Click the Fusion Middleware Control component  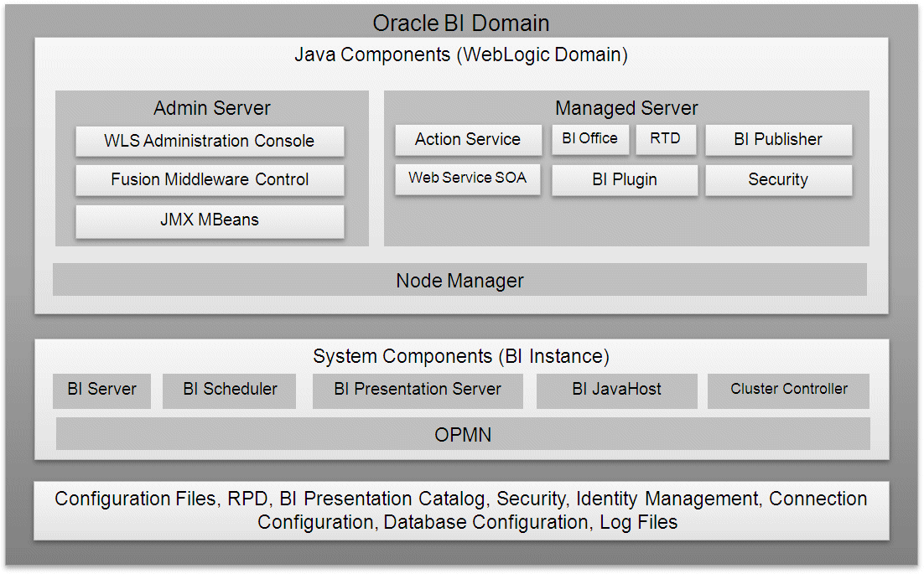(x=210, y=181)
